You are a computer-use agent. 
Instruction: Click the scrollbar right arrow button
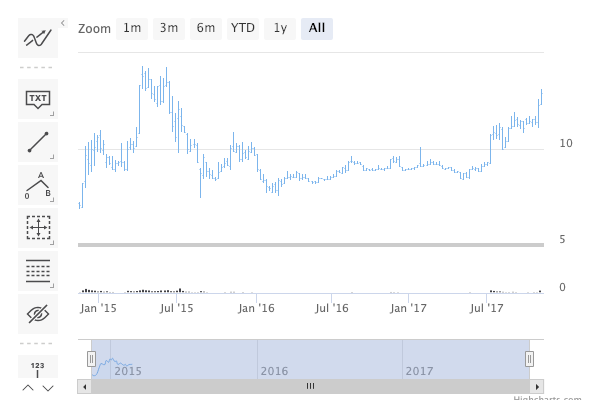coord(538,386)
